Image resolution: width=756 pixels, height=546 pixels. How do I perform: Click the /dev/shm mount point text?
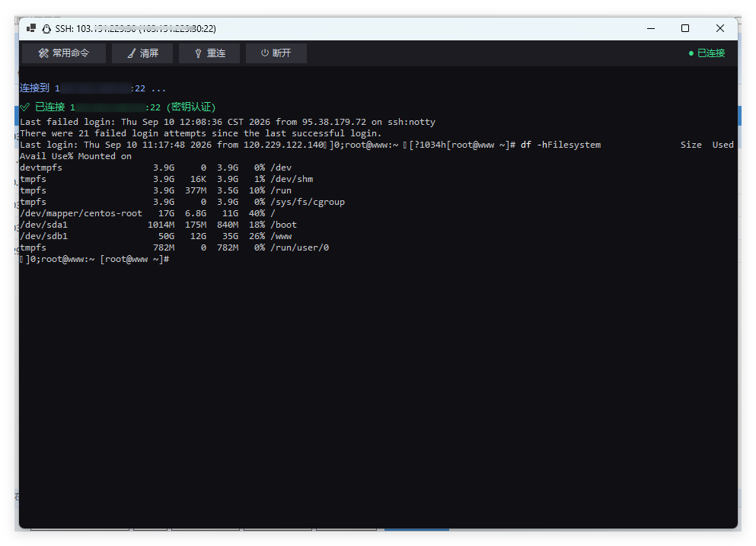coord(292,180)
